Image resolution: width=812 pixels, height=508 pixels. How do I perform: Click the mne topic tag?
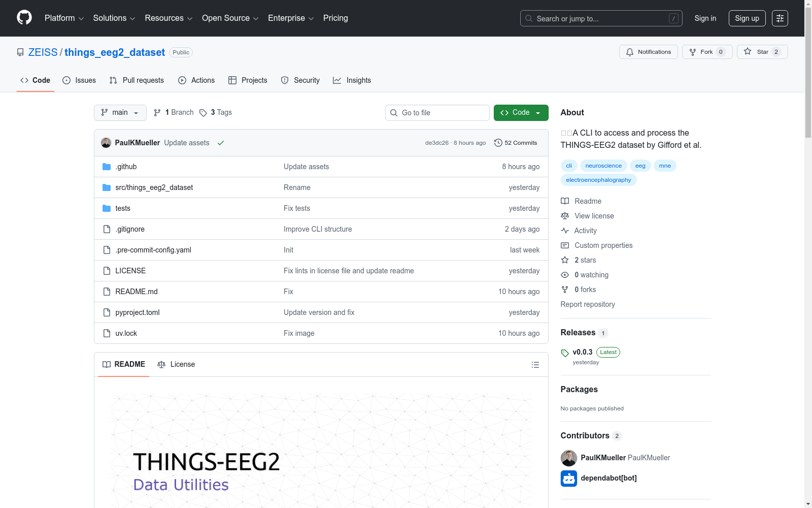665,166
